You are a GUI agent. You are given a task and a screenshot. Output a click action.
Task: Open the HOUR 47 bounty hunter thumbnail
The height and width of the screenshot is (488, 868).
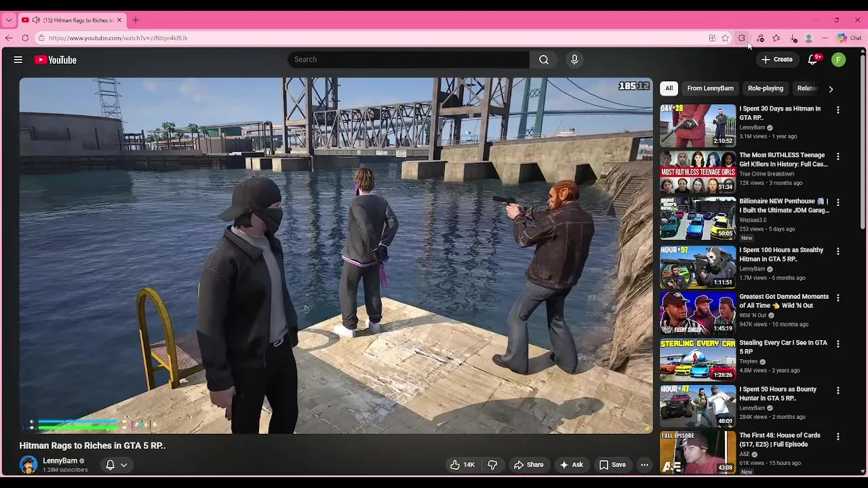(698, 406)
